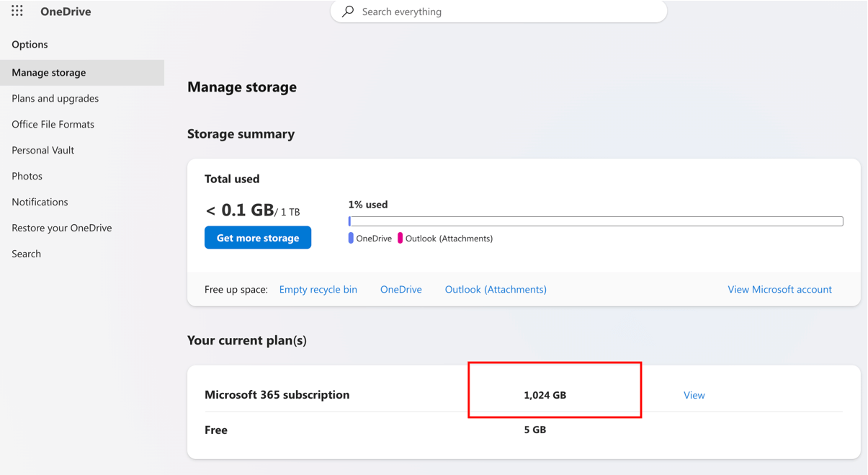Viewport: 868px width, 475px height.
Task: Open Personal Vault options
Action: coord(42,150)
